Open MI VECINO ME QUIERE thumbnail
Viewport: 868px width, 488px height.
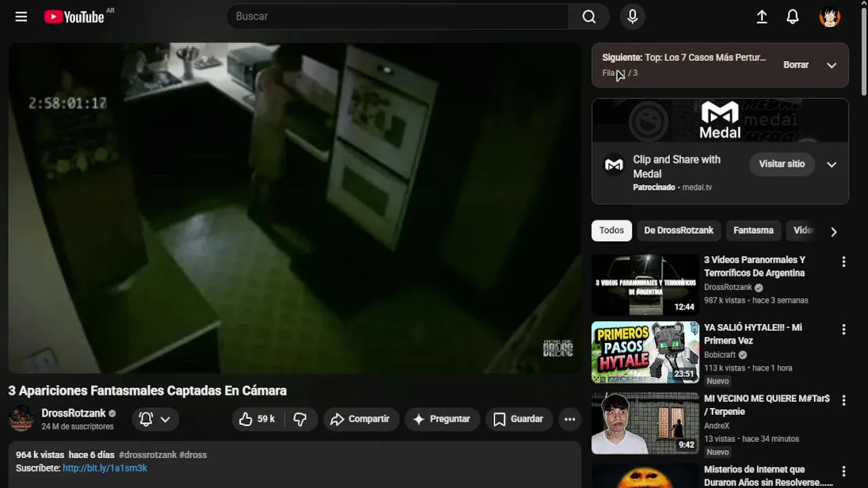[645, 423]
